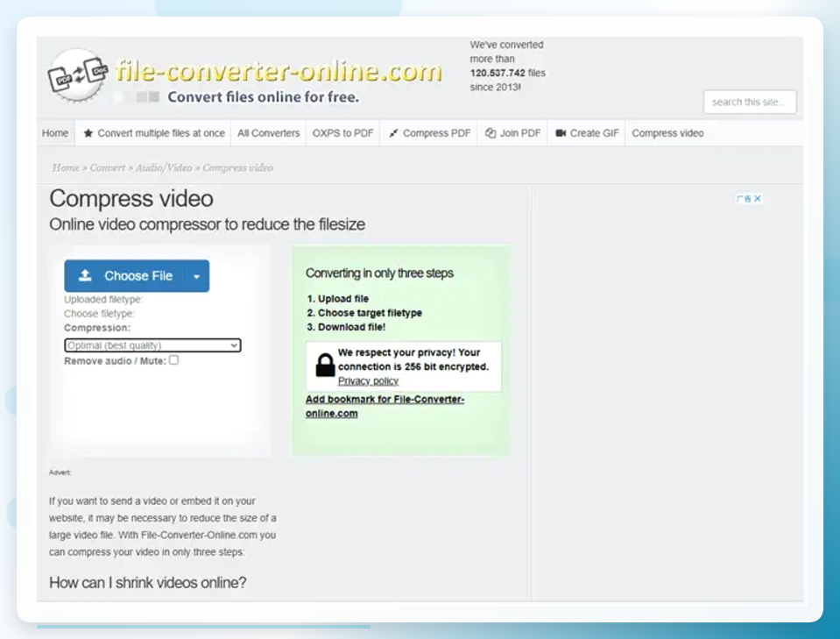Click the star icon beside Convert multiple files
The width and height of the screenshot is (840, 639).
88,133
